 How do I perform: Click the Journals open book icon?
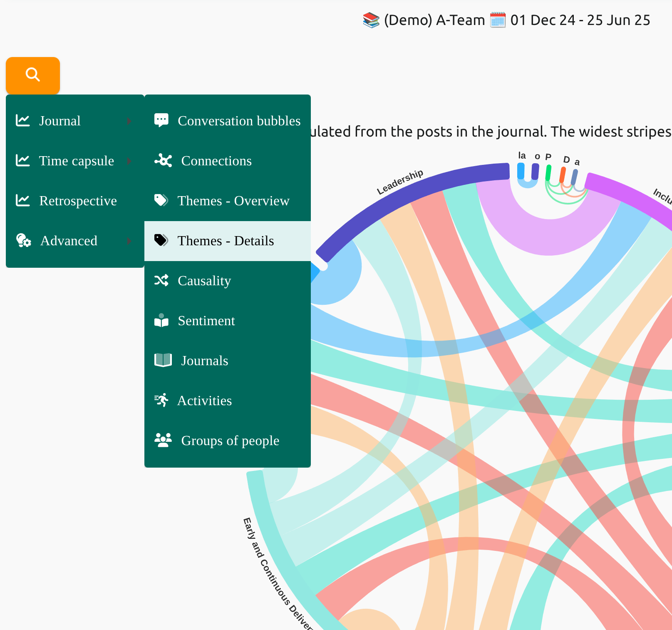[163, 360]
